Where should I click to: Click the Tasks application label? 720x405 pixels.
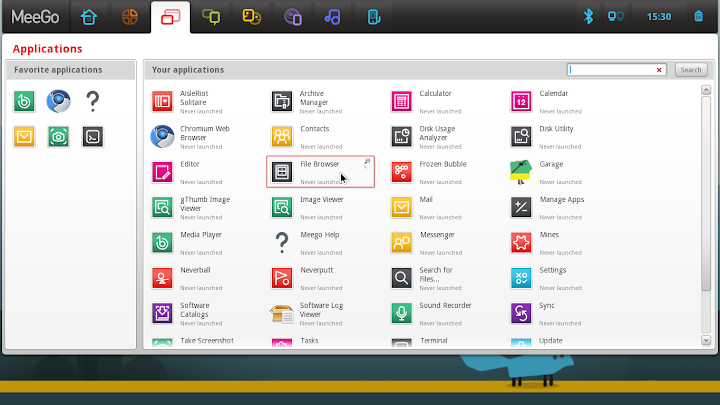(x=309, y=341)
